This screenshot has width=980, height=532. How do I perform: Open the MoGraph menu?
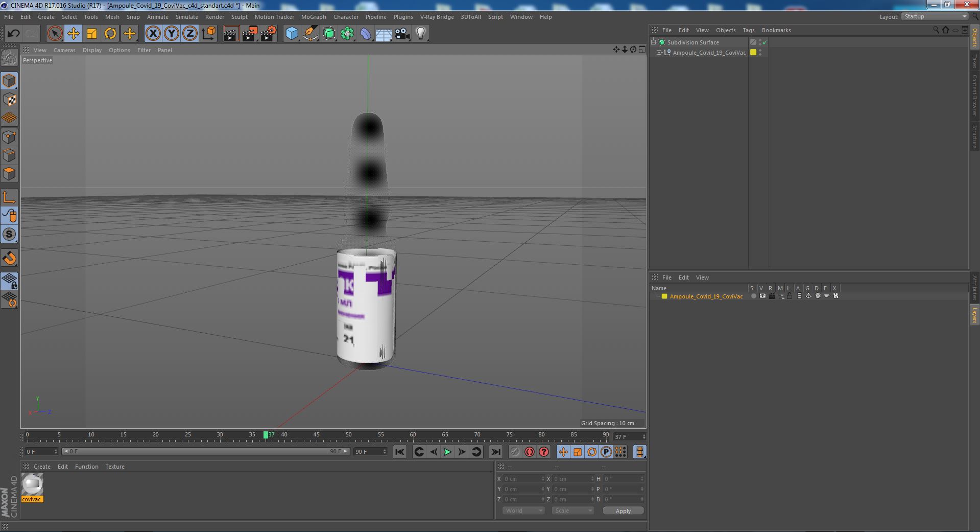click(x=314, y=17)
